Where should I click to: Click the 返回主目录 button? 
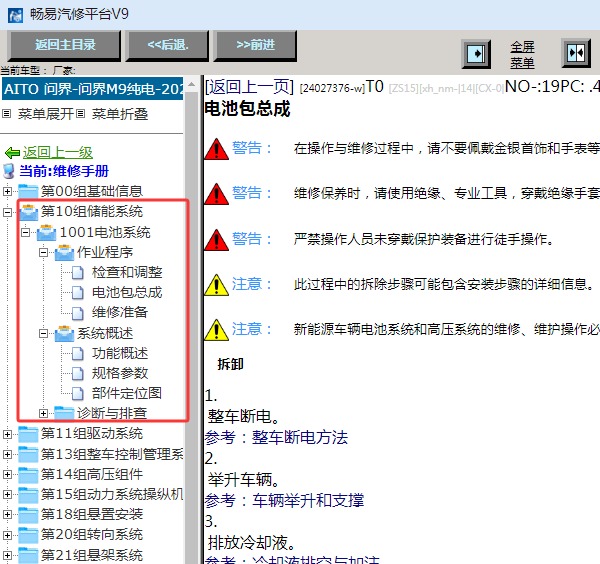65,45
